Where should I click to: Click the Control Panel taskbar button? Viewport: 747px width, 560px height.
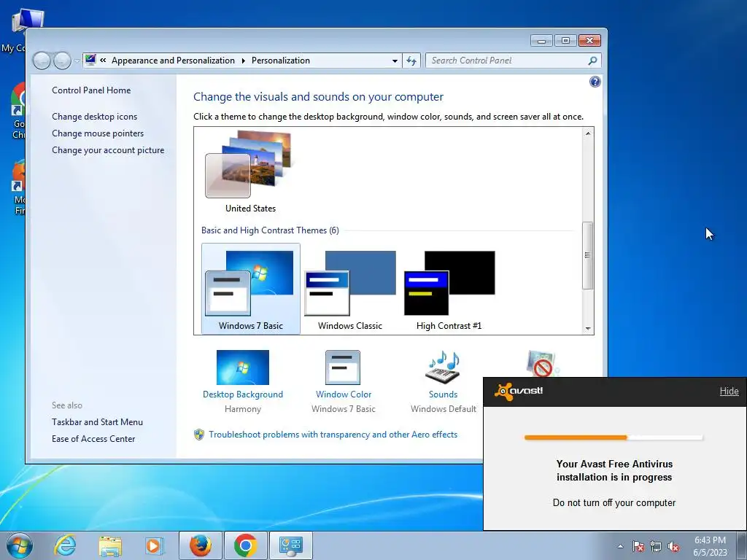(291, 545)
